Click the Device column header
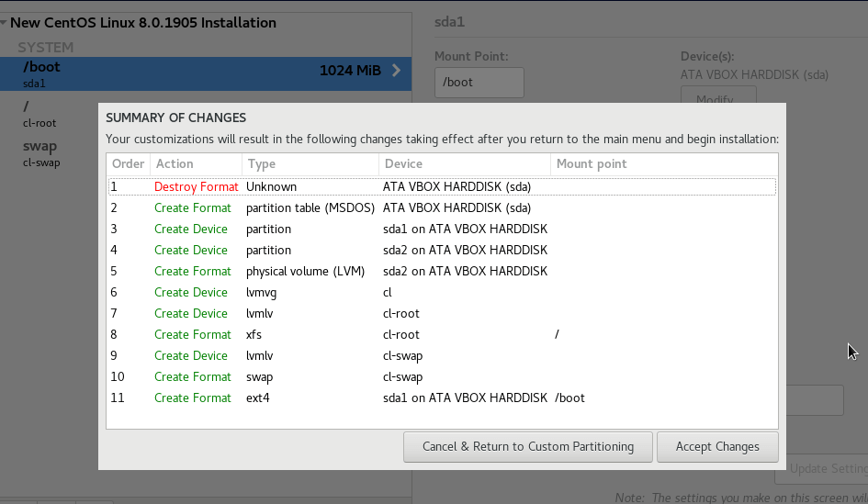This screenshot has width=868, height=504. tap(465, 163)
